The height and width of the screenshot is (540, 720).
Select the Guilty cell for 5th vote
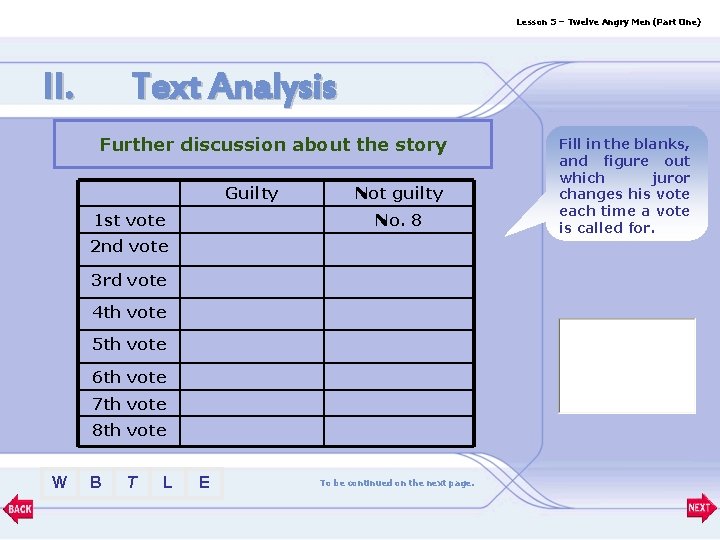pyautogui.click(x=252, y=347)
